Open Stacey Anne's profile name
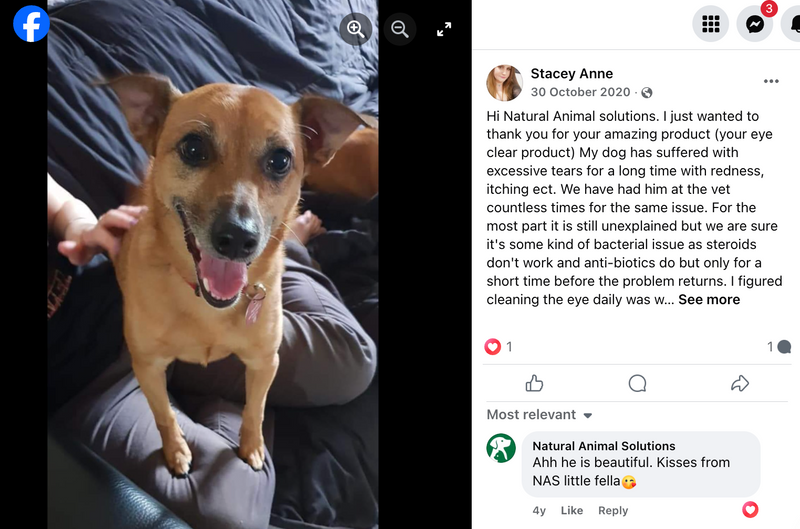This screenshot has height=529, width=800. coord(571,73)
